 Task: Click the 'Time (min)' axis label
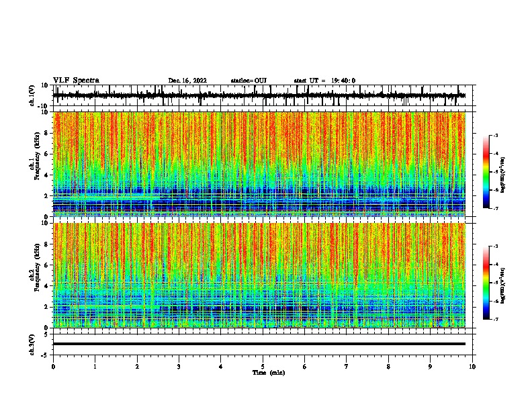click(x=269, y=373)
